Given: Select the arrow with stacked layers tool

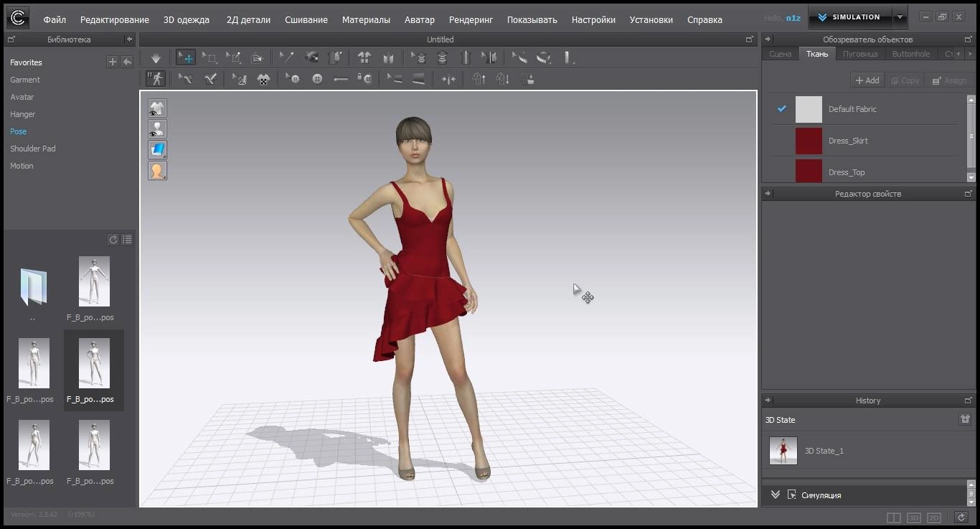Looking at the screenshot, I should pos(418,57).
